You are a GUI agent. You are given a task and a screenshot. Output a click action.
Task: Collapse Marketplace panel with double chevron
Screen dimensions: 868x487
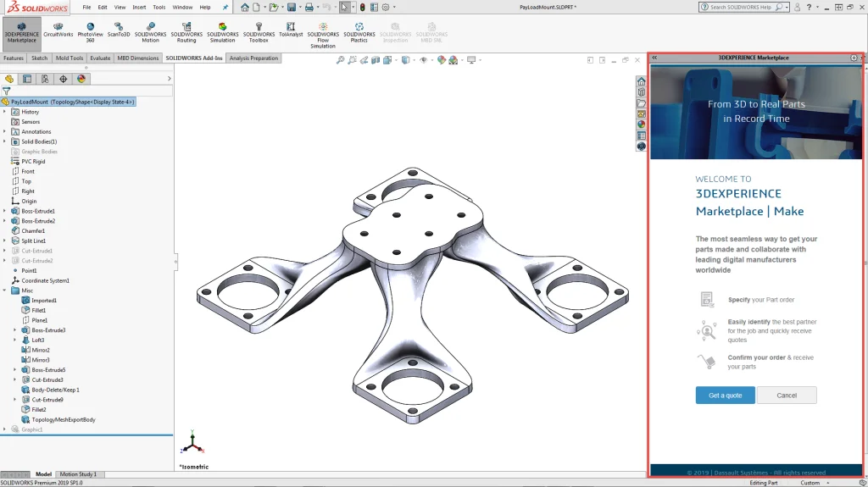pyautogui.click(x=654, y=58)
